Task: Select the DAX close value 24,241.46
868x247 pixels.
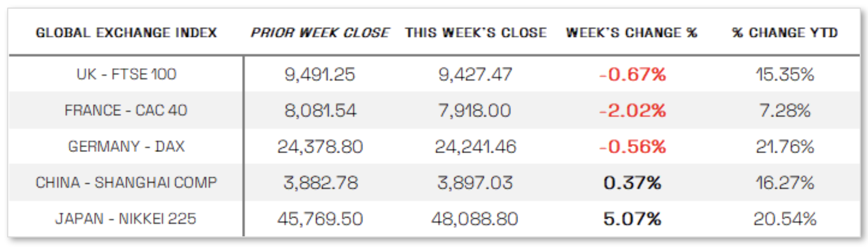Action: [x=476, y=147]
